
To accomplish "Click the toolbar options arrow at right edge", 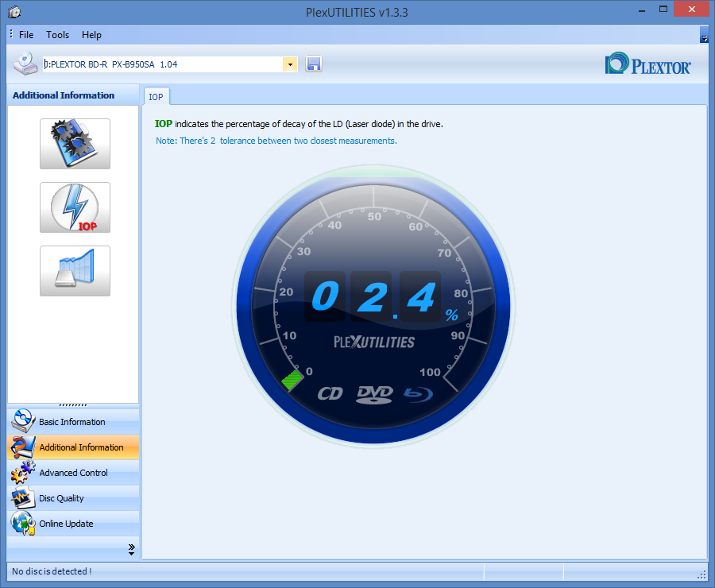I will point(704,36).
